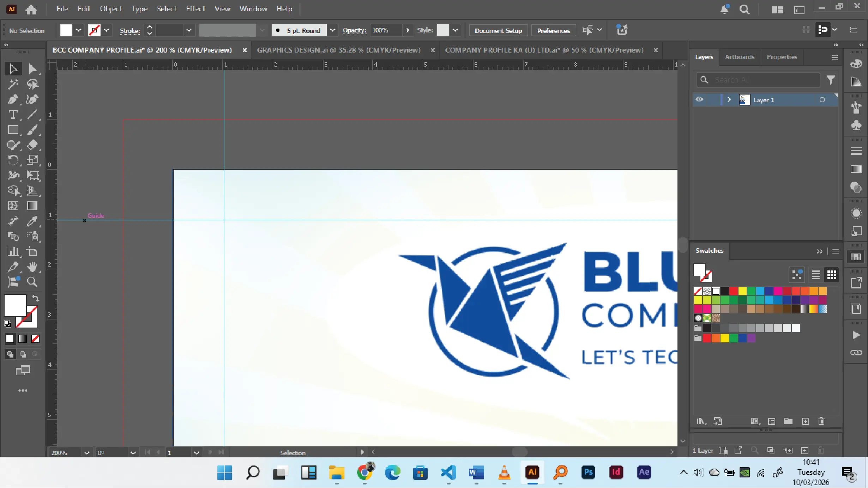
Task: Open Photoshop from the taskbar
Action: (588, 472)
